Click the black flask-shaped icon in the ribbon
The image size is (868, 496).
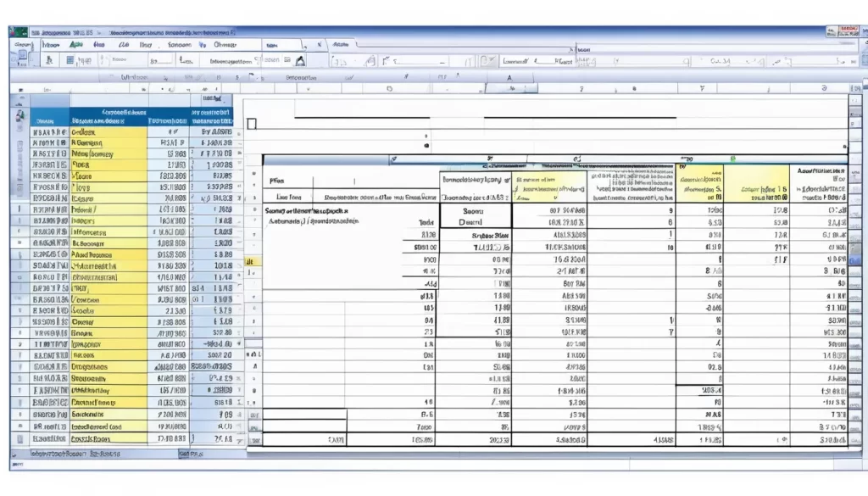301,60
